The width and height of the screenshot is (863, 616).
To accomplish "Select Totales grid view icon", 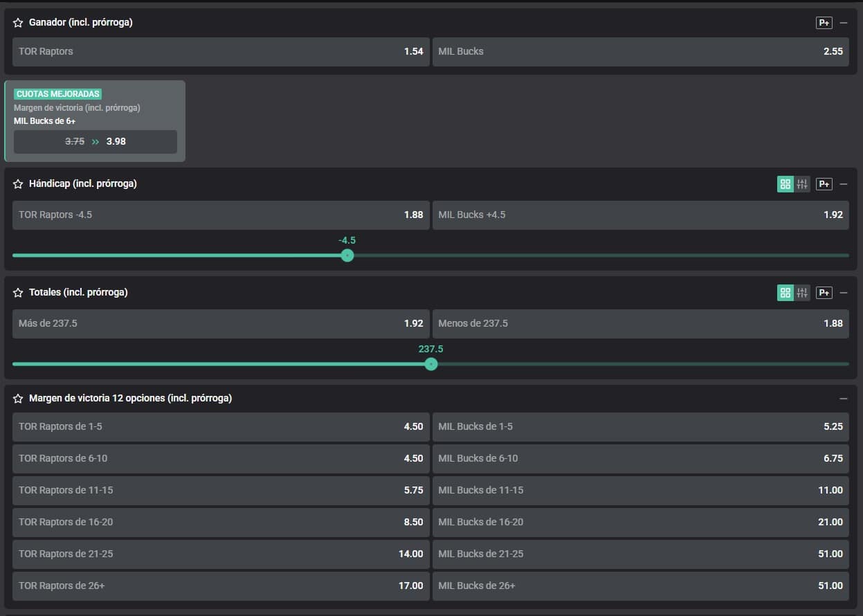I will pyautogui.click(x=785, y=293).
